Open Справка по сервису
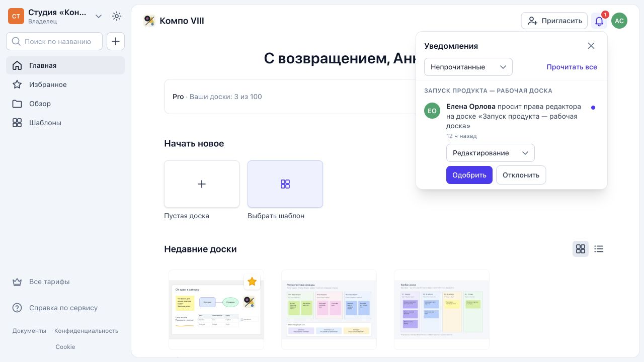 65,308
